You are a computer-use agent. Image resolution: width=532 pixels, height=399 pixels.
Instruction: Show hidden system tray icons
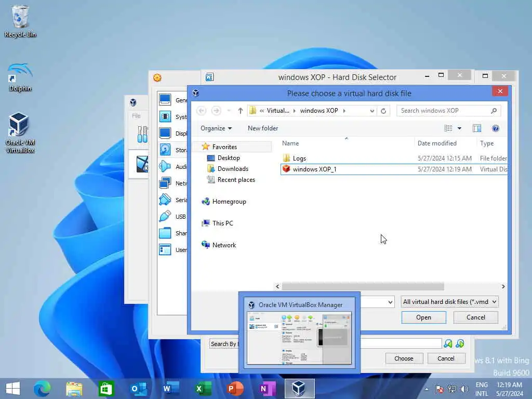tap(427, 389)
